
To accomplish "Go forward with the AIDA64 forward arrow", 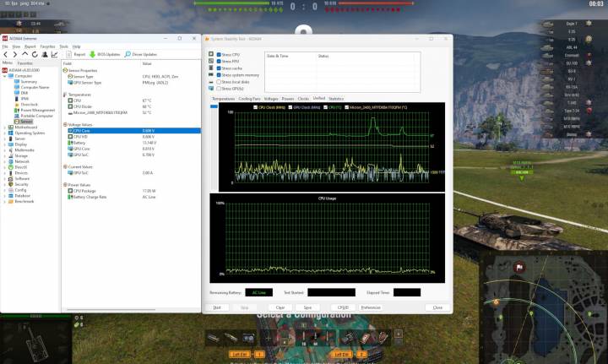I will tap(14, 55).
